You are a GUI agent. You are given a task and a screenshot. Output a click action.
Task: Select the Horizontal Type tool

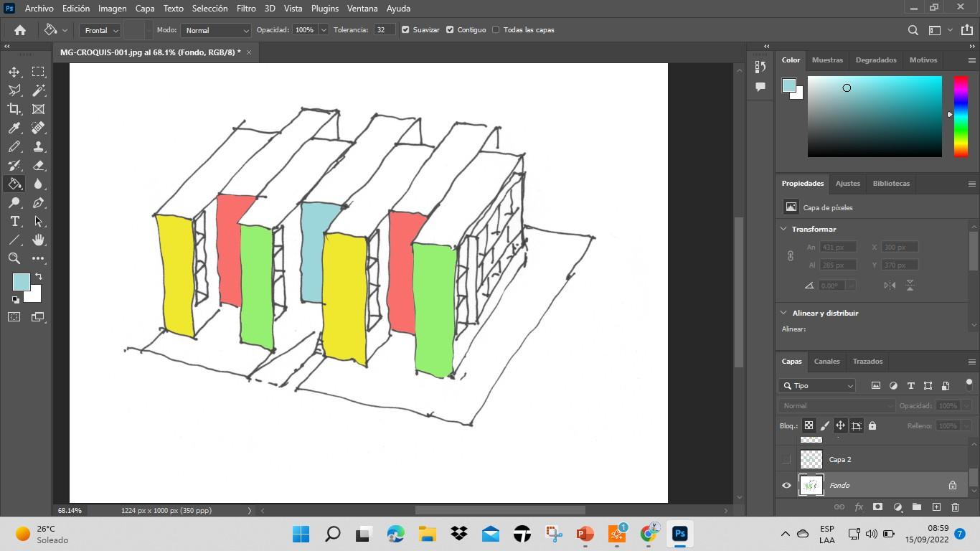coord(14,221)
